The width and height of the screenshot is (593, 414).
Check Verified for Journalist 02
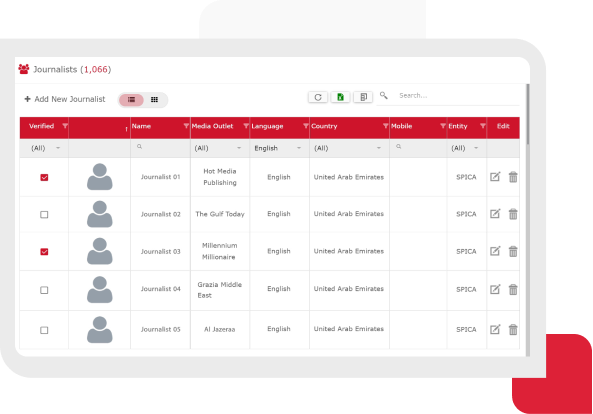click(44, 215)
